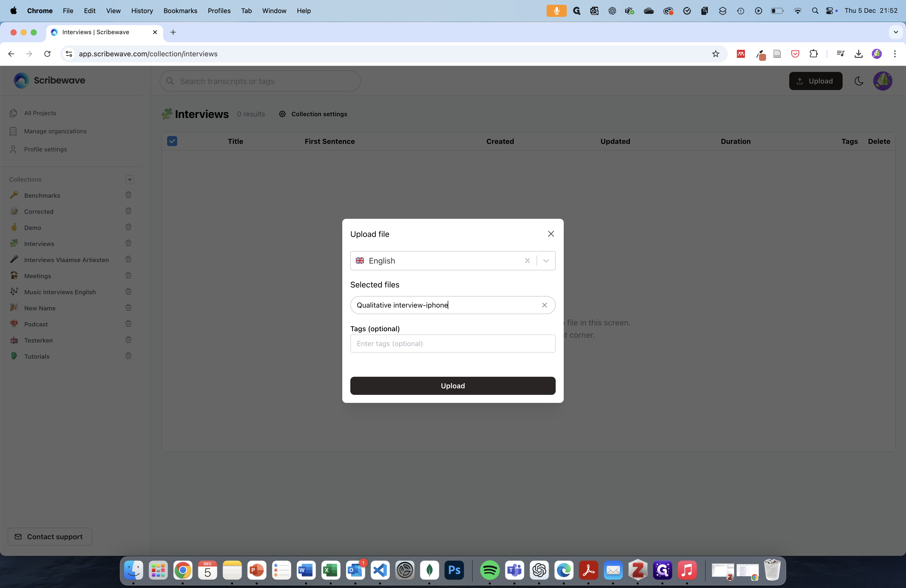Open the Profiles menu
The image size is (906, 588).
pyautogui.click(x=219, y=11)
